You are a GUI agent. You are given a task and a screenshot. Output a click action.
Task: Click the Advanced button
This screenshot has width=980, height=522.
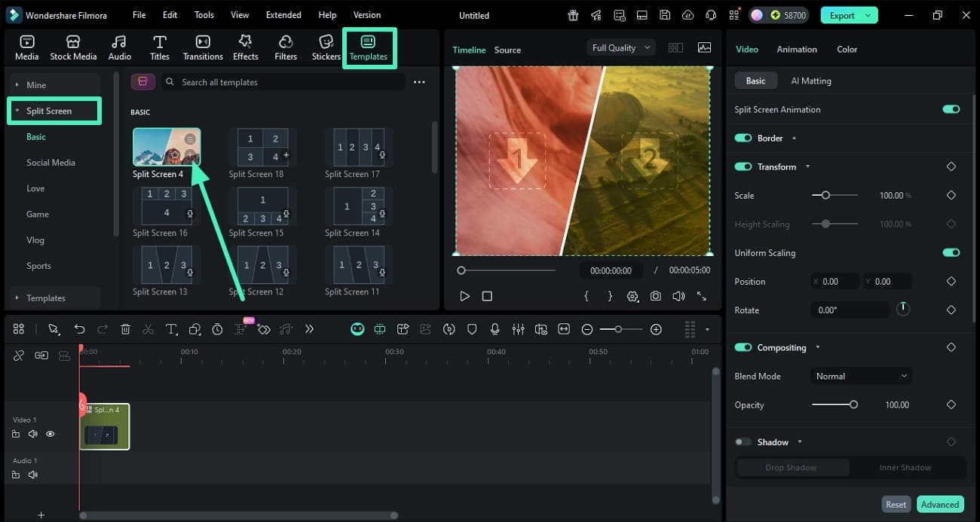pos(940,504)
